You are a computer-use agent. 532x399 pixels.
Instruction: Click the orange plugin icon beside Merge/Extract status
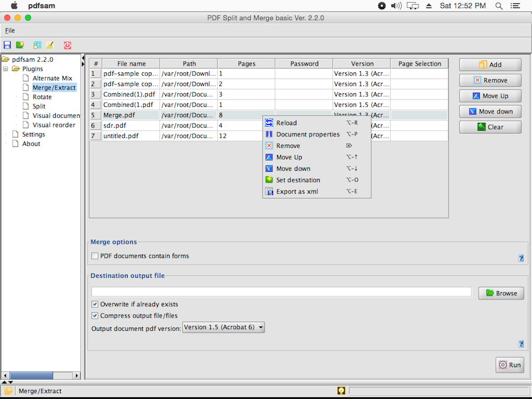[8, 391]
